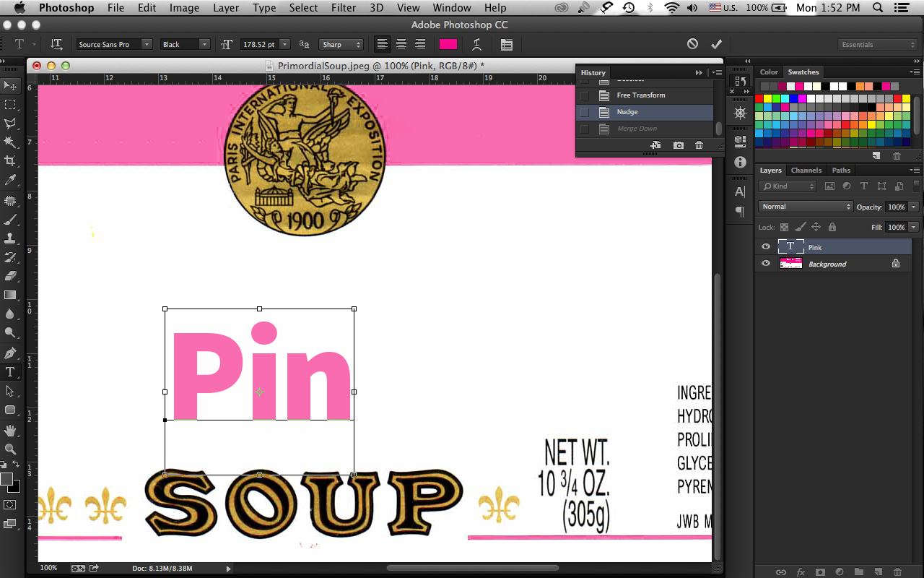Select the Gradient tool
The image size is (924, 578).
click(x=10, y=295)
